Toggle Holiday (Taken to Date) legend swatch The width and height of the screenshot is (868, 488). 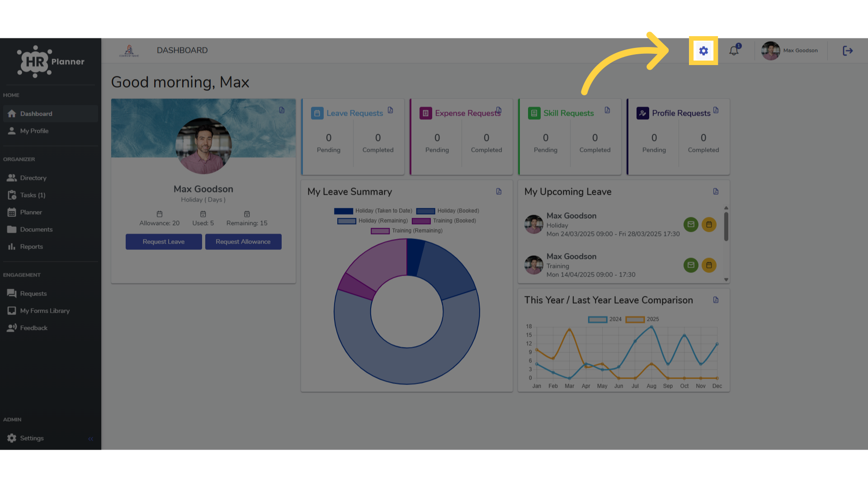(344, 211)
